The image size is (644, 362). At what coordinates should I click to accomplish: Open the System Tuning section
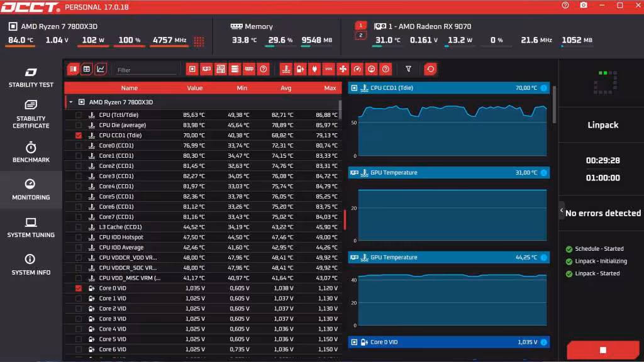tap(31, 228)
